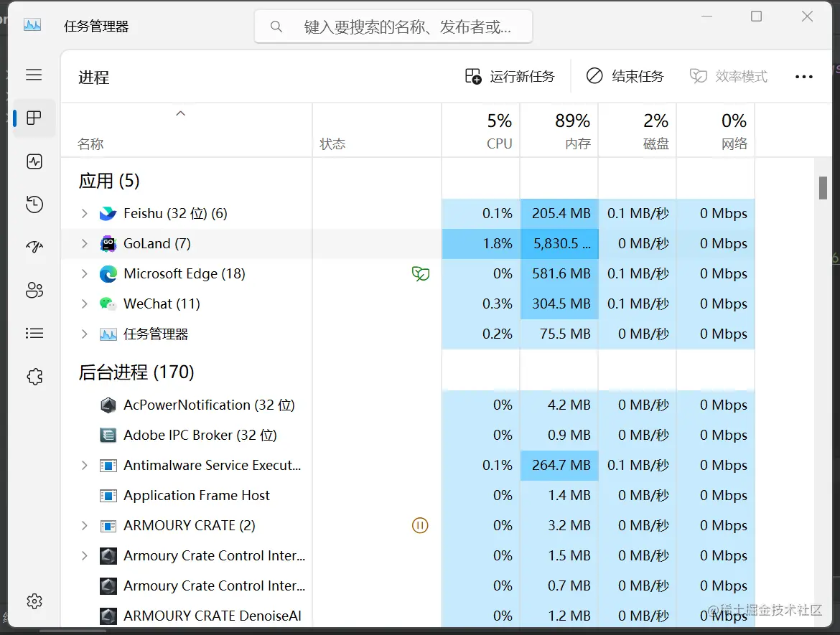This screenshot has width=840, height=635.
Task: Expand the WeChat (11) process group
Action: tap(84, 304)
